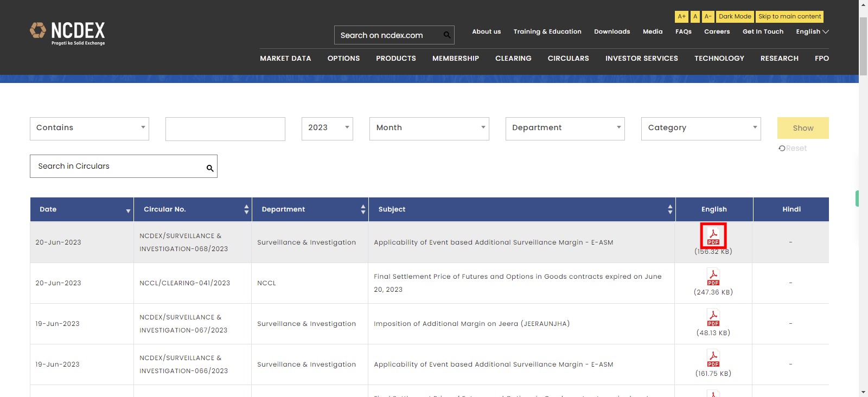Open the Category dropdown

[x=701, y=129]
